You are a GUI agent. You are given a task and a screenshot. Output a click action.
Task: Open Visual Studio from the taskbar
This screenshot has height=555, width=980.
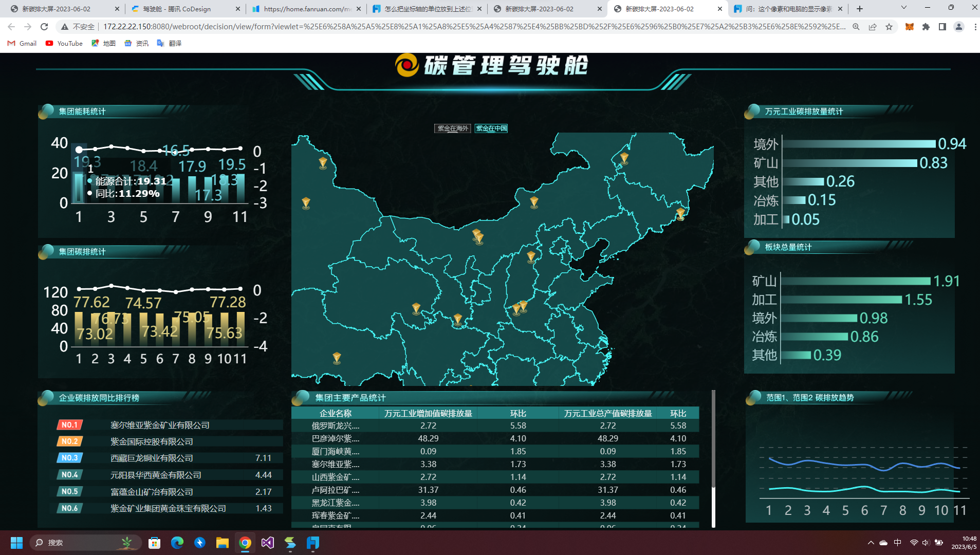pos(268,543)
